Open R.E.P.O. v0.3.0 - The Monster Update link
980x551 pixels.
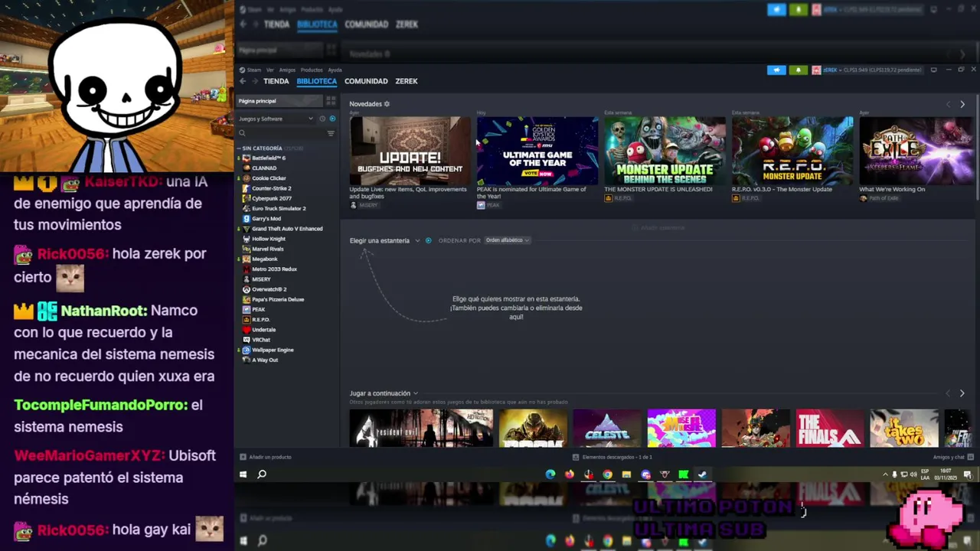tap(782, 189)
